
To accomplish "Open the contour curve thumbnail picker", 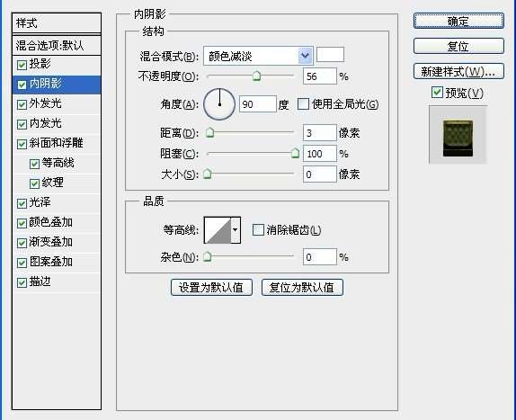I will 218,229.
